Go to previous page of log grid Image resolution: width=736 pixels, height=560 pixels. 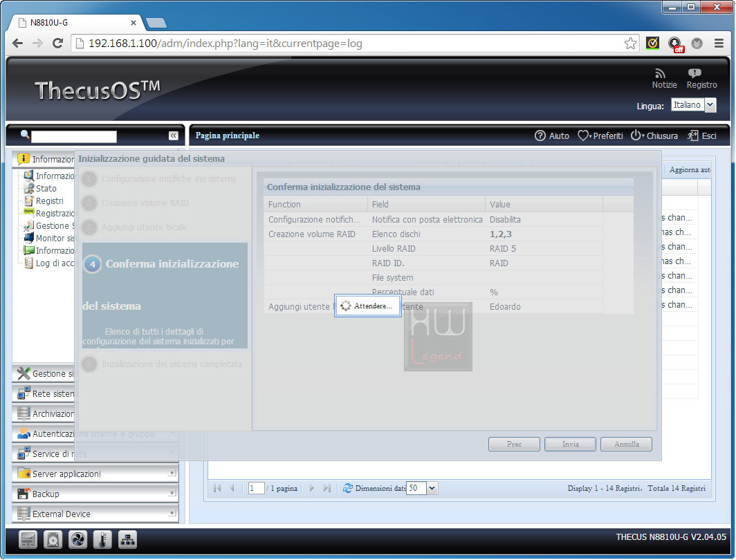(x=232, y=488)
